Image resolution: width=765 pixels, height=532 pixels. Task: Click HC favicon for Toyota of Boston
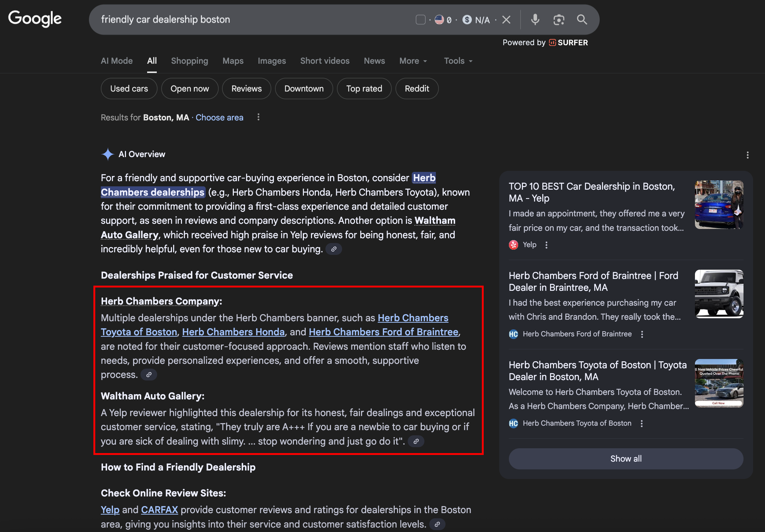[x=513, y=423]
